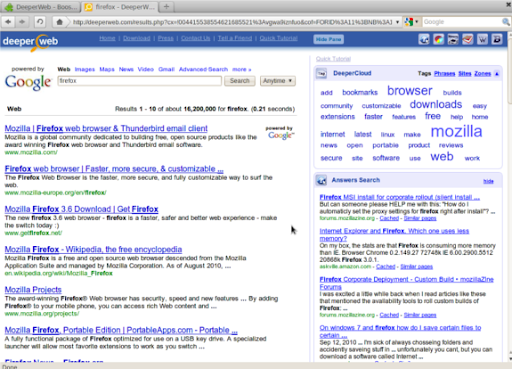Open the Images search category

pos(85,69)
